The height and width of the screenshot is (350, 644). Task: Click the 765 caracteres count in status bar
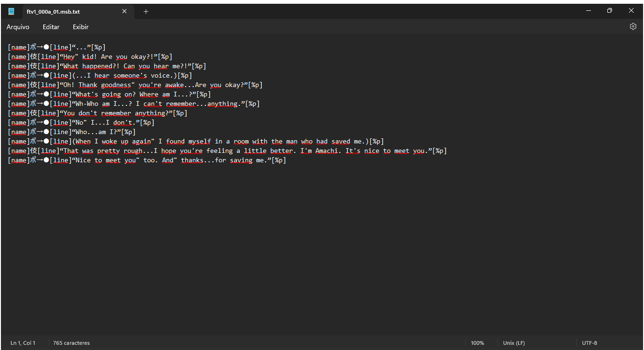[x=71, y=343]
